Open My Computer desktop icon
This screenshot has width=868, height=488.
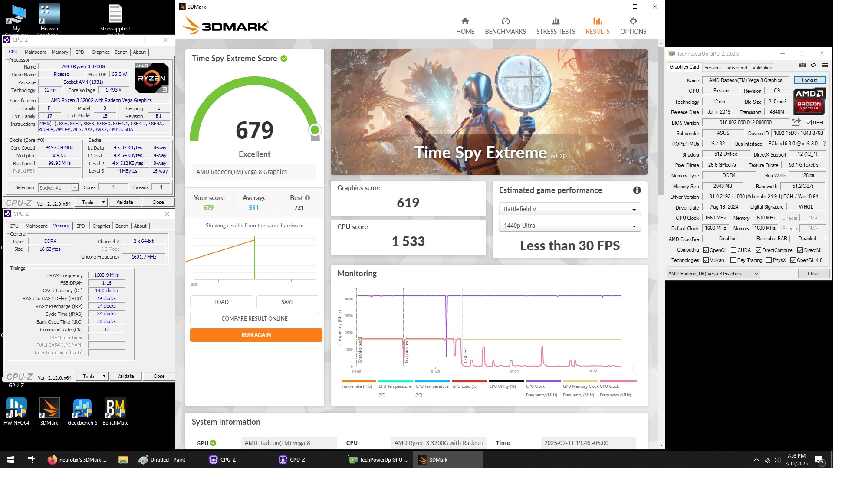[16, 18]
